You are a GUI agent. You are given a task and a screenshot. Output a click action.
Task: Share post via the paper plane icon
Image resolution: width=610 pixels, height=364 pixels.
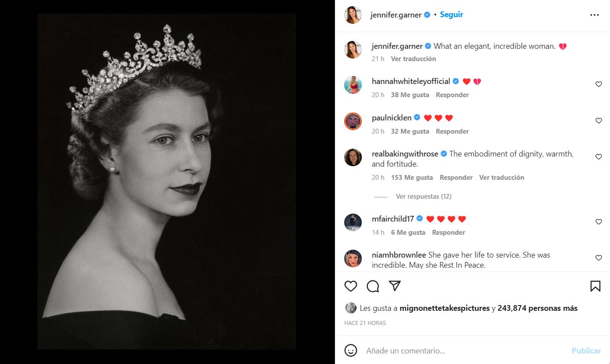click(395, 286)
